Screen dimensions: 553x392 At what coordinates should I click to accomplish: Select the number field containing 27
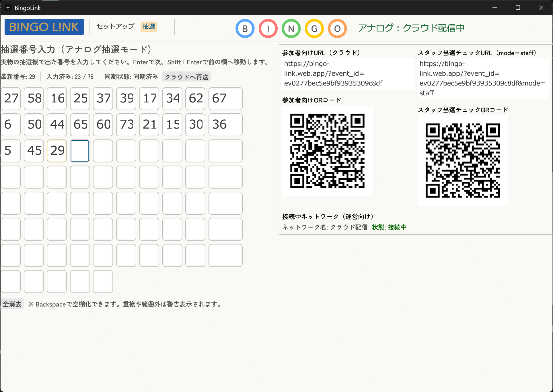click(11, 99)
